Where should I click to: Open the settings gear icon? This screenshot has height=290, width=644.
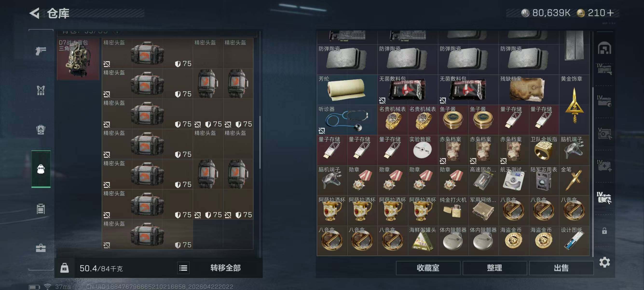(604, 262)
